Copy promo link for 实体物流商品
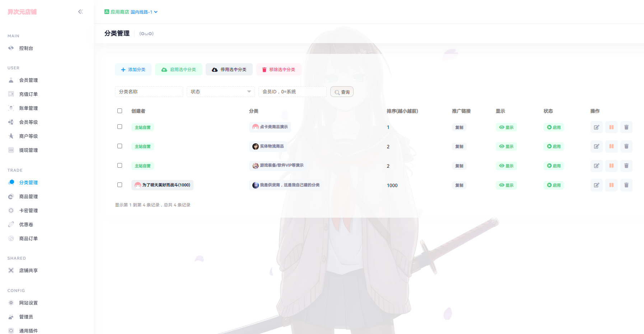The width and height of the screenshot is (644, 334). point(459,147)
